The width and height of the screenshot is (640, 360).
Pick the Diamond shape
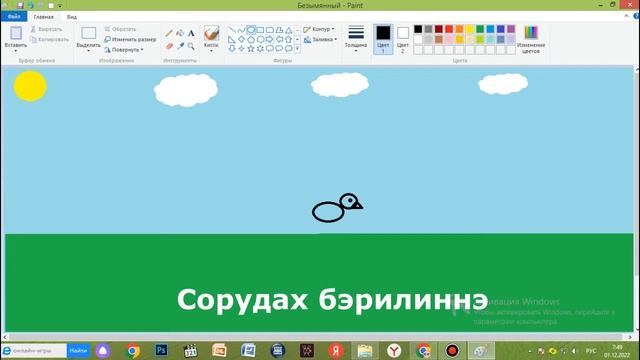click(241, 39)
